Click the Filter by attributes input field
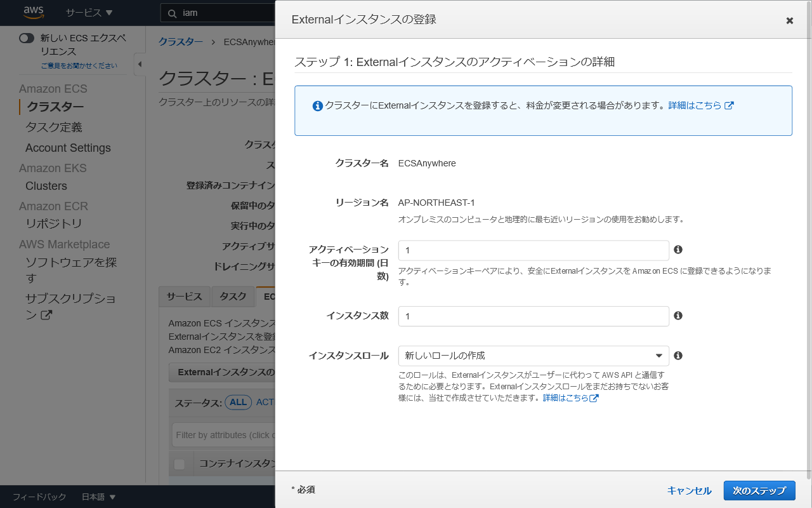812x508 pixels. click(x=222, y=434)
